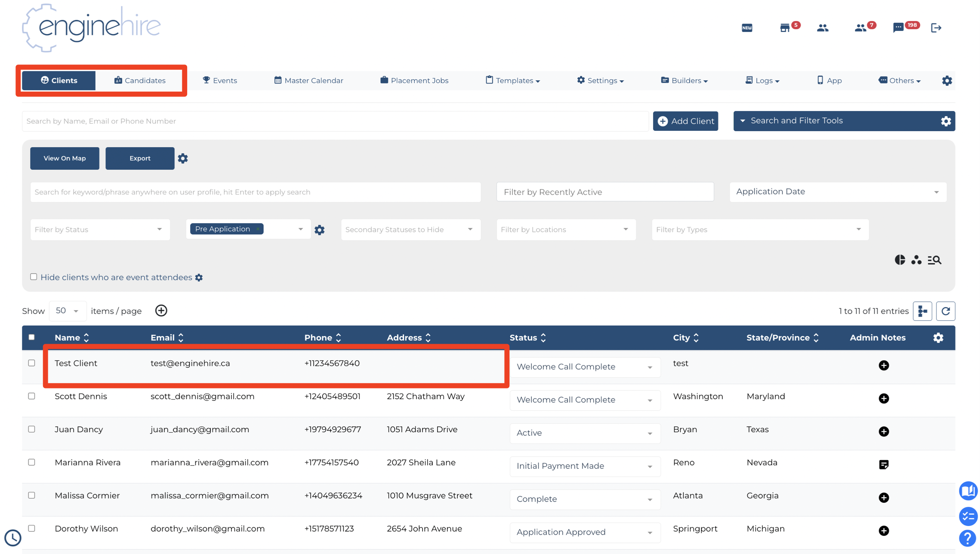Click the table column settings gear
This screenshot has height=554, width=980.
pyautogui.click(x=938, y=338)
